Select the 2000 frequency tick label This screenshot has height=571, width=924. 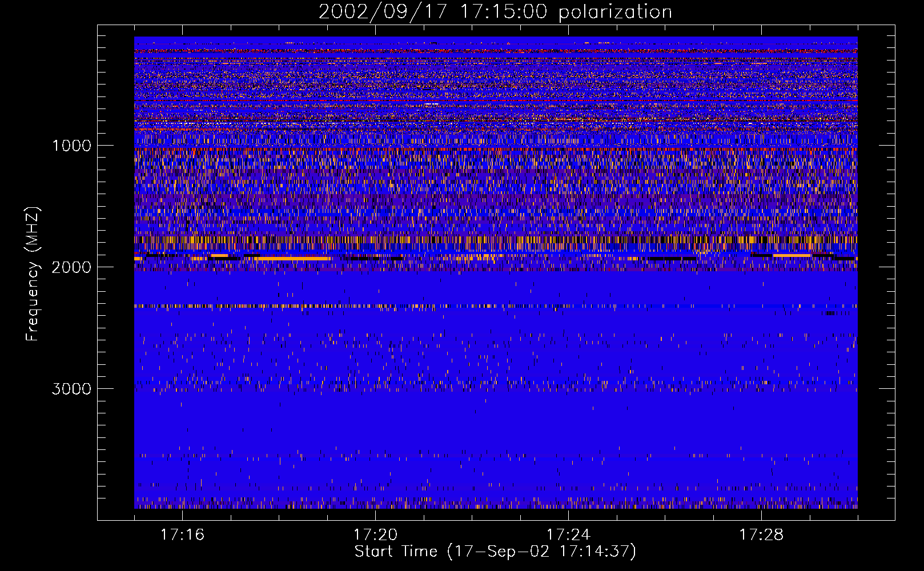click(x=71, y=267)
